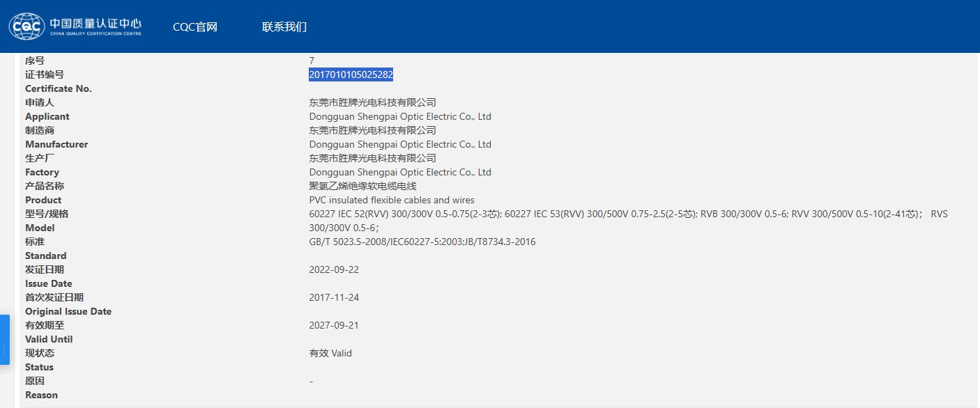The image size is (980, 408).
Task: Click the Issue Date label
Action: point(49,283)
